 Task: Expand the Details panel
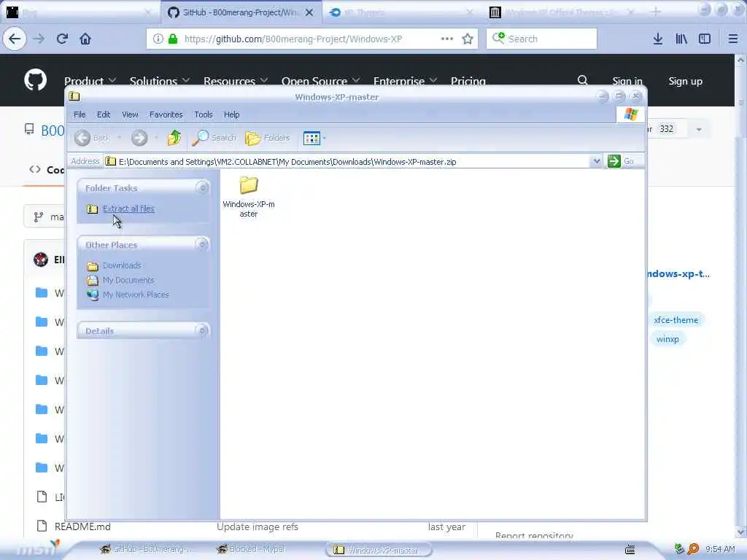(202, 330)
